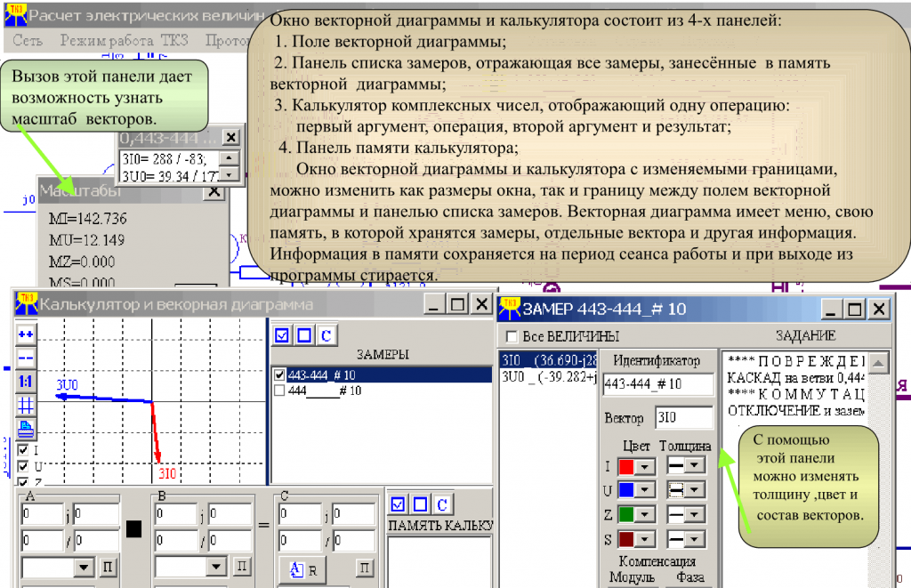Click the red color swatch for vector I
This screenshot has height=588, width=911.
coord(626,467)
